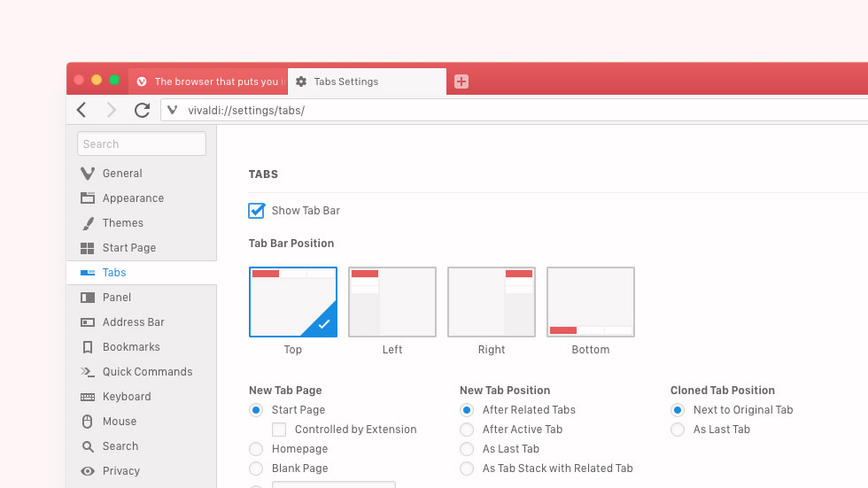The width and height of the screenshot is (868, 488).
Task: Click the browser back arrow button
Action: [x=81, y=110]
